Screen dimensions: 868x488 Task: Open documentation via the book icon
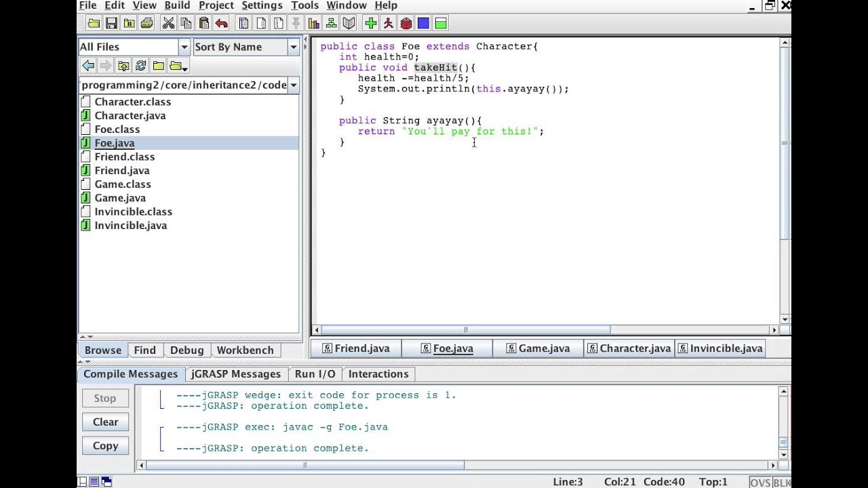pos(349,24)
